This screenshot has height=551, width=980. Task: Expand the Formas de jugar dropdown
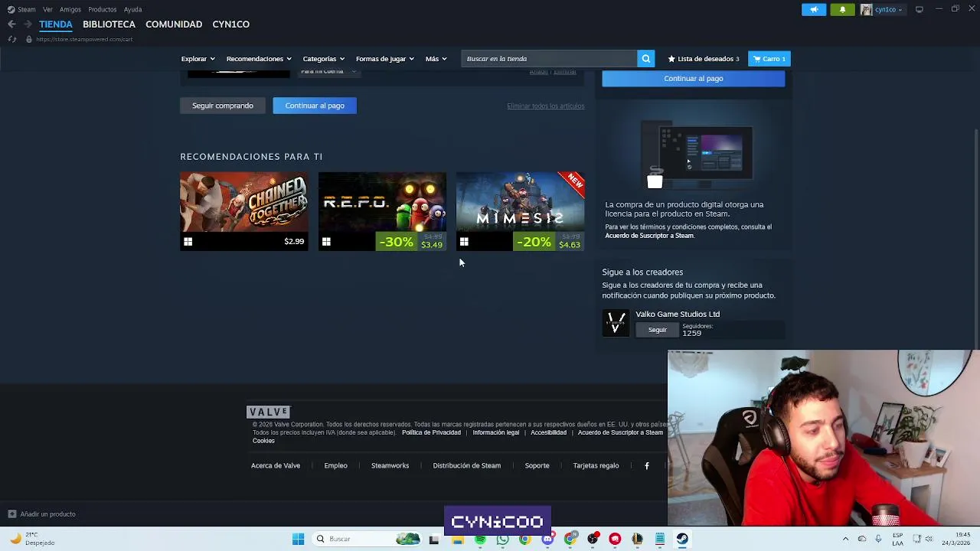(x=384, y=59)
